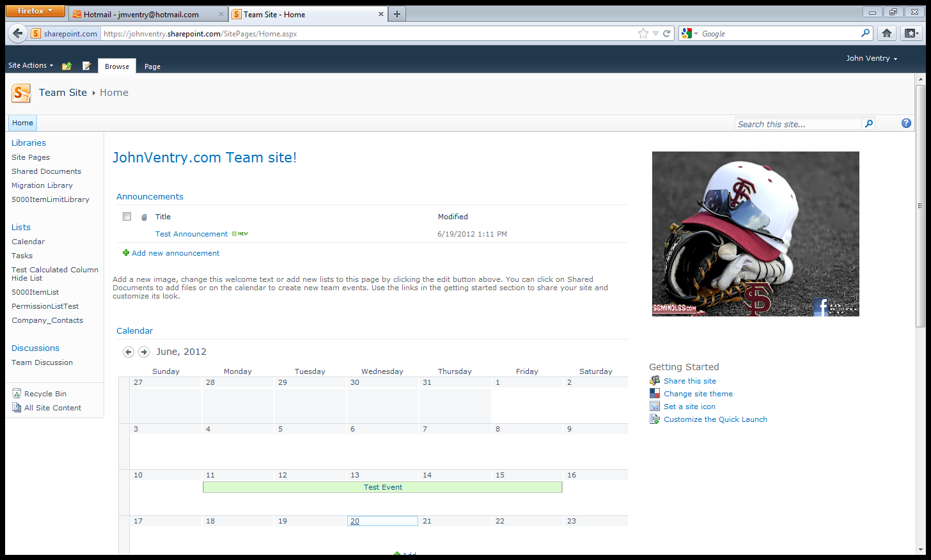Image resolution: width=931 pixels, height=560 pixels.
Task: Open the Navigate Up folder icon
Action: pos(66,66)
